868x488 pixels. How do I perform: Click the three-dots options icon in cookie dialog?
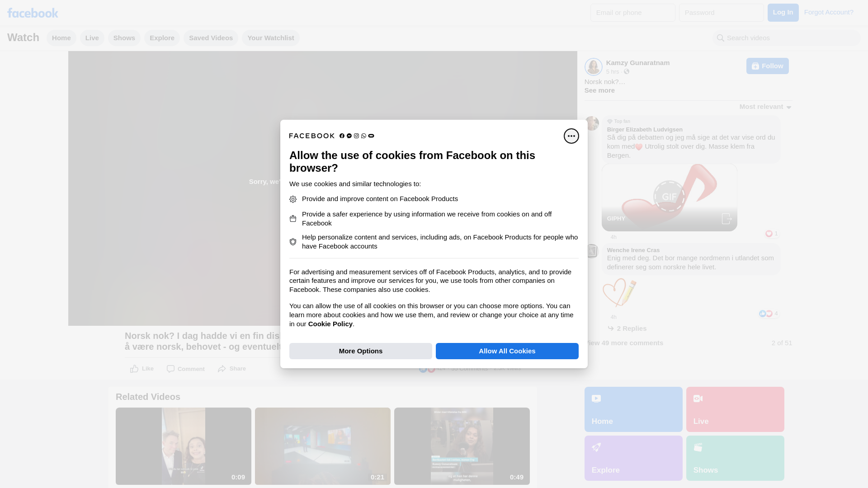pos(571,136)
